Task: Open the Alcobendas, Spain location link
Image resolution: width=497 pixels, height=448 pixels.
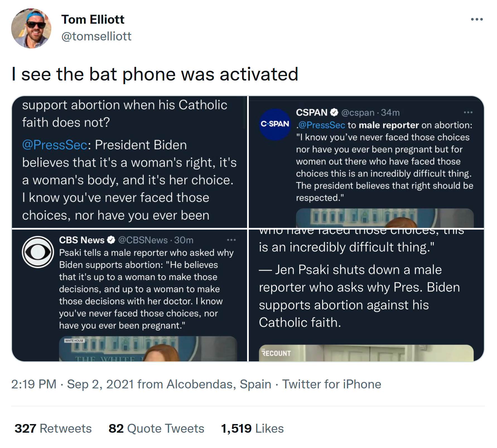Action: tap(219, 384)
